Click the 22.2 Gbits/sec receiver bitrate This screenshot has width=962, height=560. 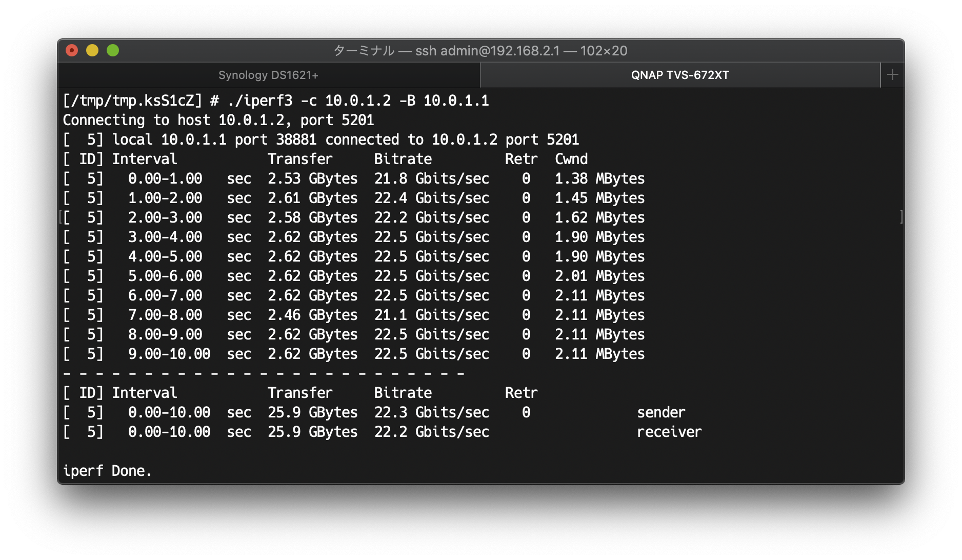pos(432,432)
